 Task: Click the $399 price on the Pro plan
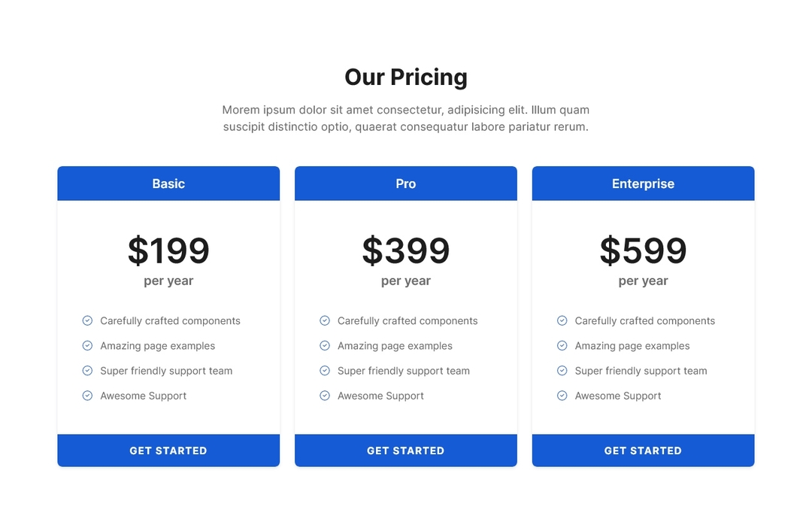point(406,251)
